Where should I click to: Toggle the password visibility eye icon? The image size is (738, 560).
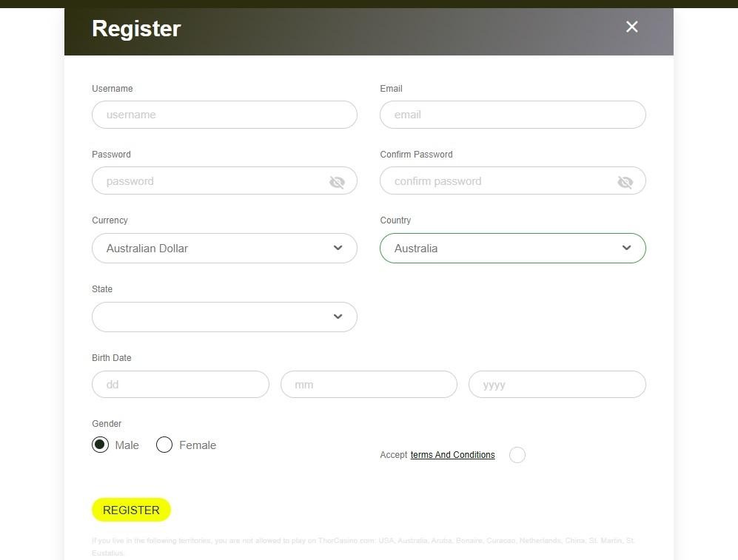point(338,181)
